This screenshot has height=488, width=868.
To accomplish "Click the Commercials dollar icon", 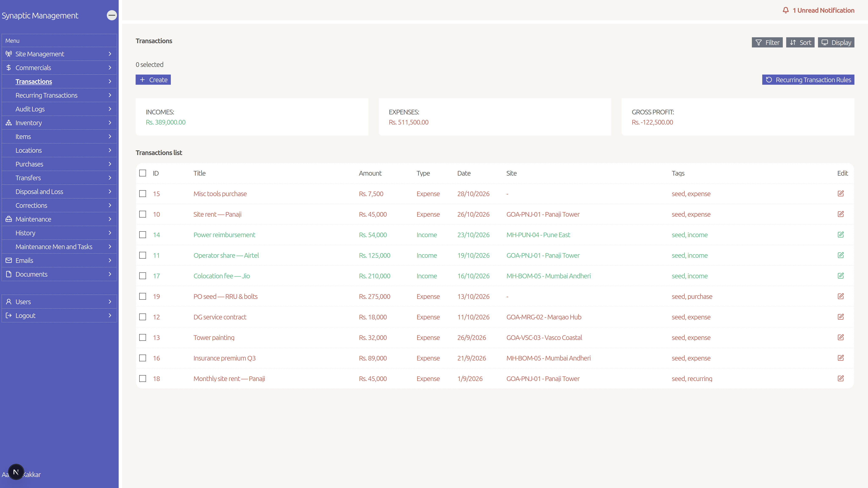I will 9,68.
